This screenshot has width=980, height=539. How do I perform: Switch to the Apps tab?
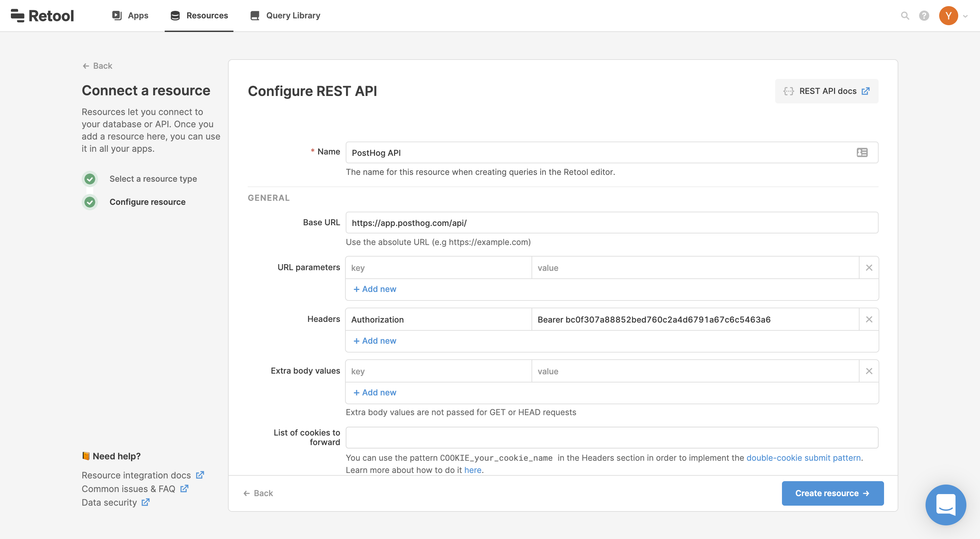pyautogui.click(x=130, y=16)
